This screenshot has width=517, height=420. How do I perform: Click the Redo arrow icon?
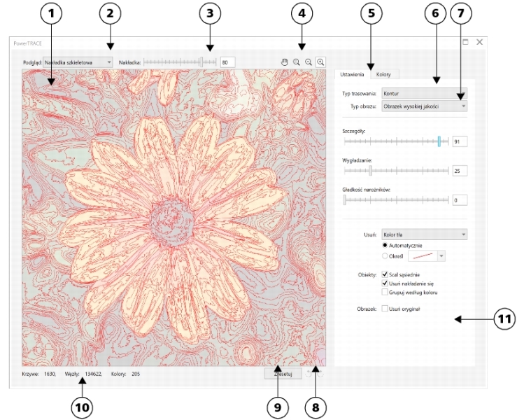[x=320, y=374]
